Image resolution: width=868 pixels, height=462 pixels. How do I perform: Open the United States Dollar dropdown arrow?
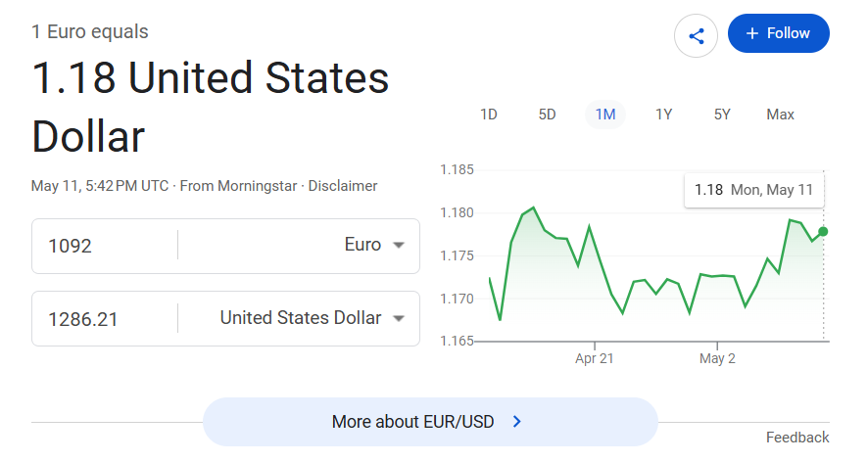[x=399, y=318]
